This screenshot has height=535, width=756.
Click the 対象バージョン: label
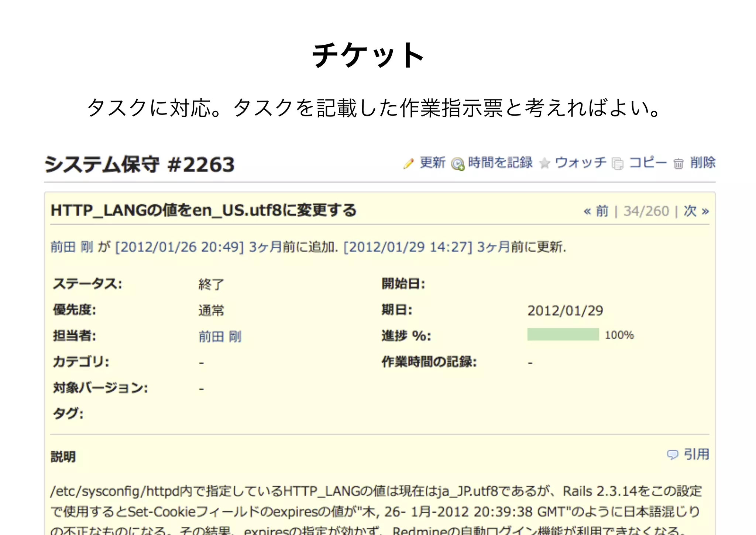click(100, 388)
